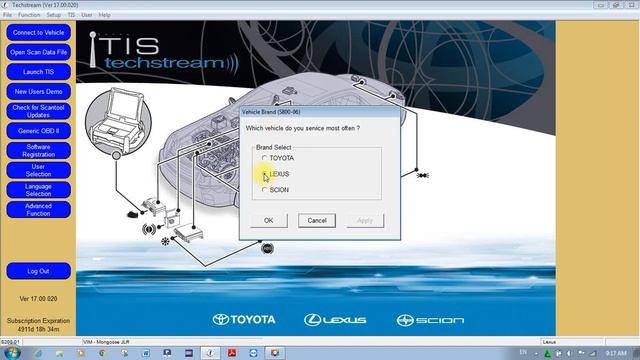Open Chrome from the taskbar
This screenshot has height=360, width=640.
point(102,353)
